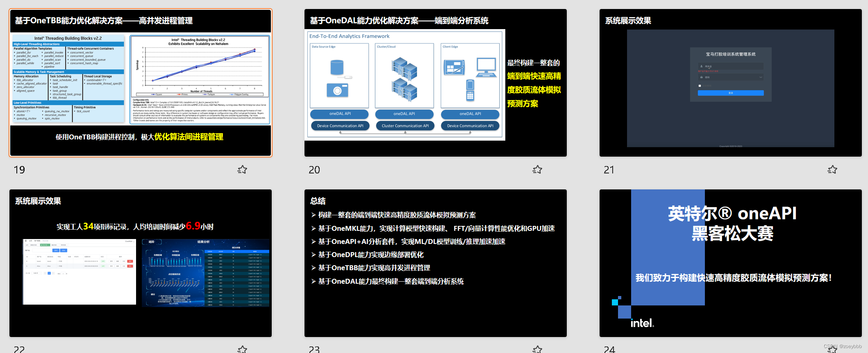868x353 pixels.
Task: Select slide 23 summary thumbnail titled 总结
Action: click(436, 263)
